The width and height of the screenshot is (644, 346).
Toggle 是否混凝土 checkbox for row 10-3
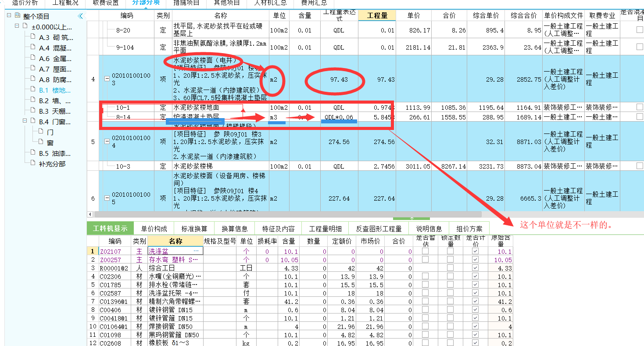(x=640, y=166)
